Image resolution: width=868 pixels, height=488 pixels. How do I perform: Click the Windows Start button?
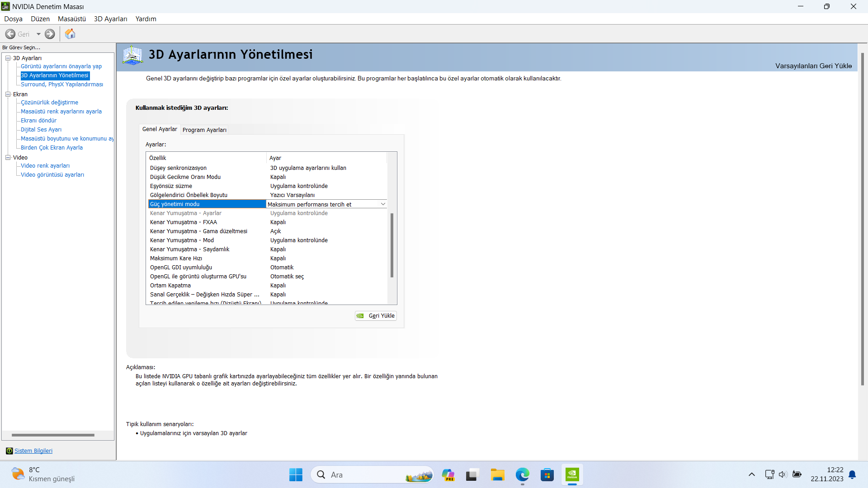296,475
